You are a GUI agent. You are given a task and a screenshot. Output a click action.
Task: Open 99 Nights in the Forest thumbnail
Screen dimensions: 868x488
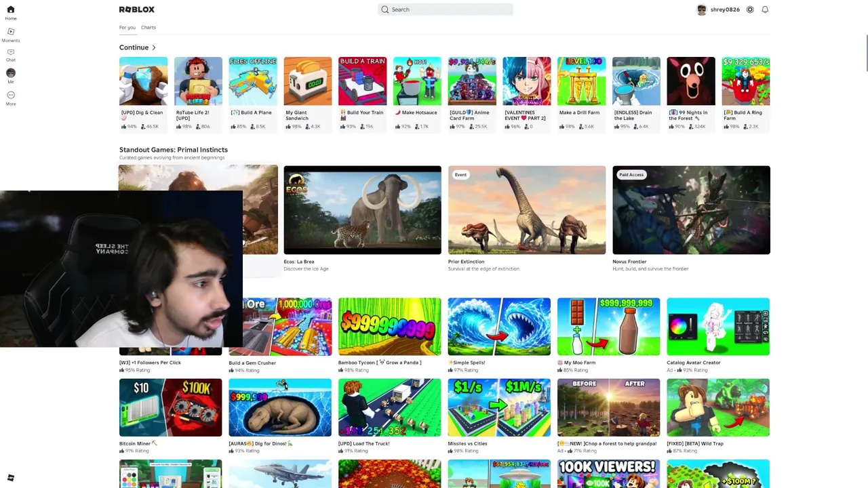691,81
